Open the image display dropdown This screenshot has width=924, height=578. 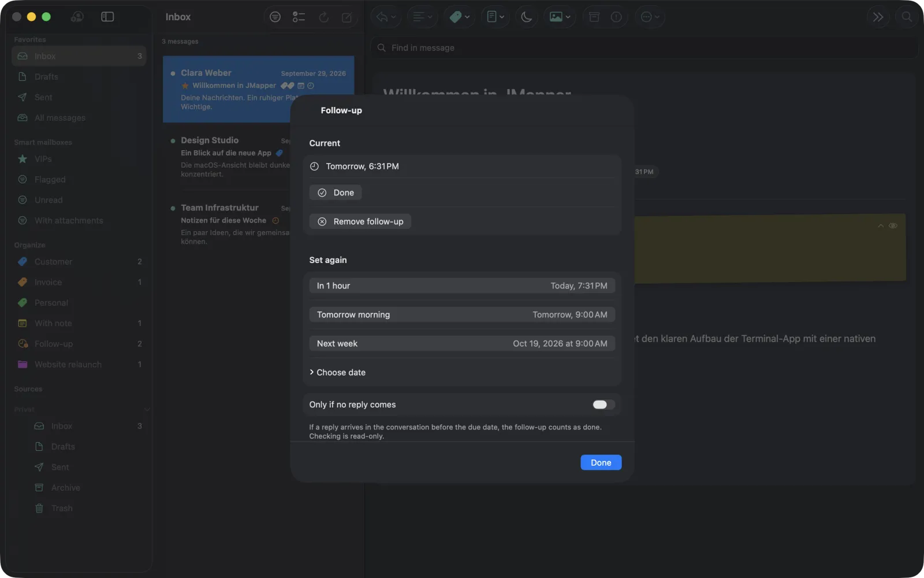click(560, 17)
